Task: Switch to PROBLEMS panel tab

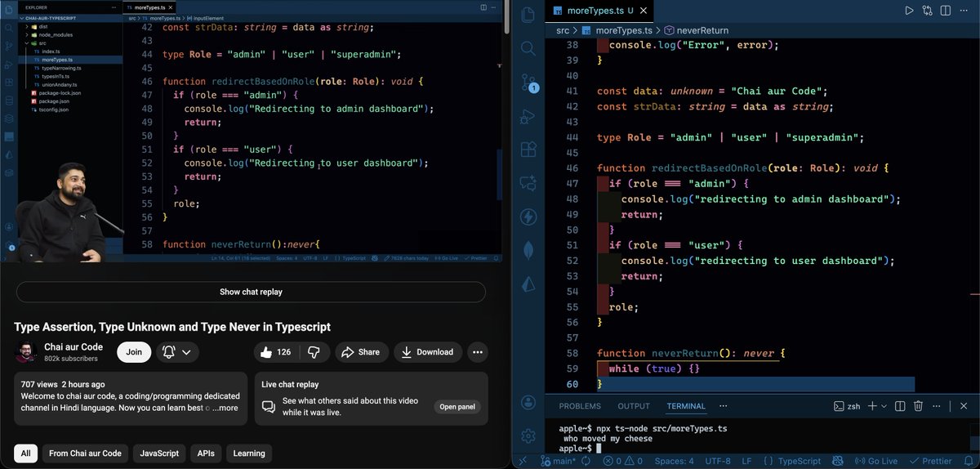Action: (580, 406)
